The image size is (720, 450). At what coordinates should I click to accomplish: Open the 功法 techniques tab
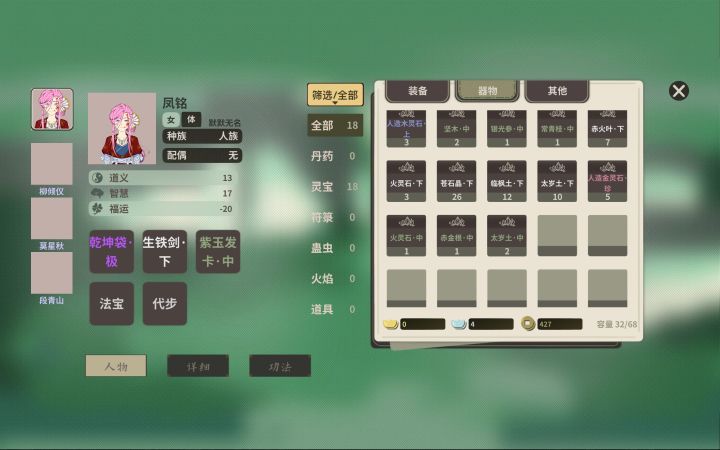click(280, 366)
